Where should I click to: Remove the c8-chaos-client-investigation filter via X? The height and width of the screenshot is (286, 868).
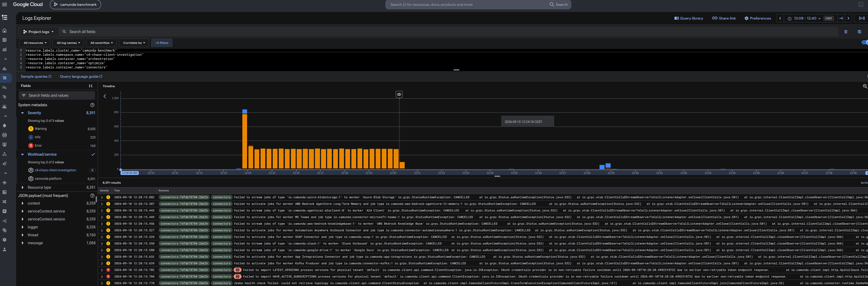[92, 170]
